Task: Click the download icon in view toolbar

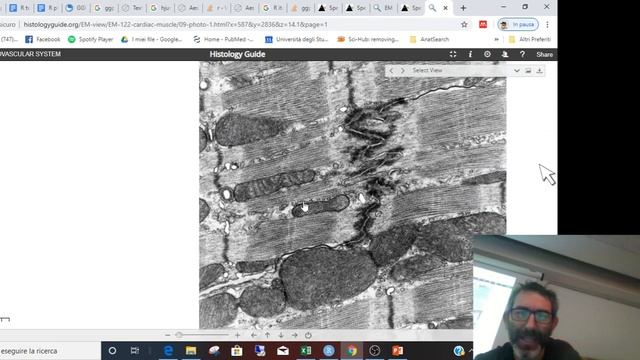Action: coord(539,71)
